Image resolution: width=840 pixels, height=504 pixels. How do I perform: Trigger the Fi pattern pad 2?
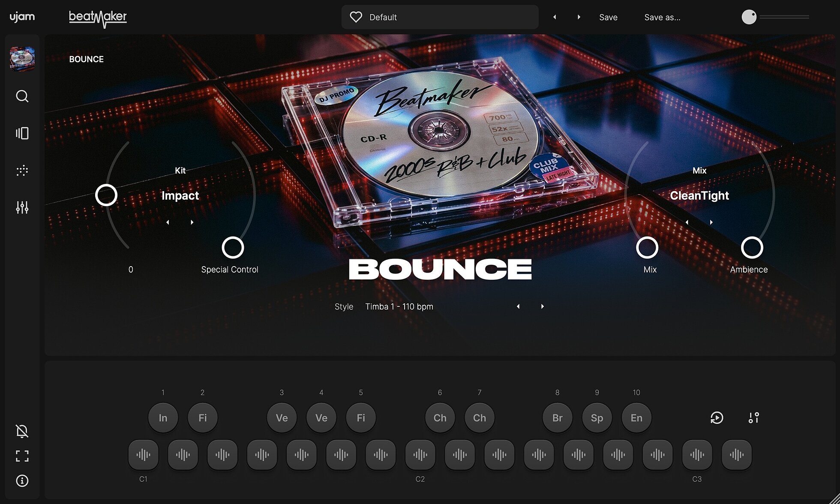coord(203,418)
